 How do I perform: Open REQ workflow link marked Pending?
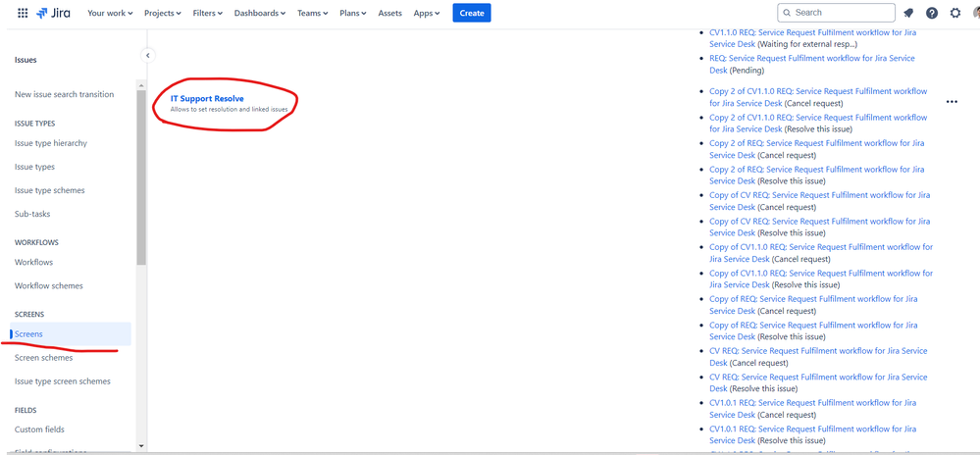812,64
